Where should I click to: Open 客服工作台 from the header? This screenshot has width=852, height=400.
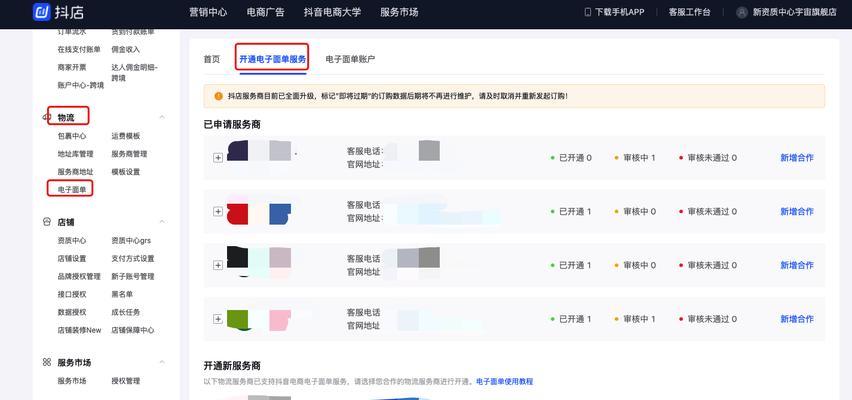coord(690,12)
